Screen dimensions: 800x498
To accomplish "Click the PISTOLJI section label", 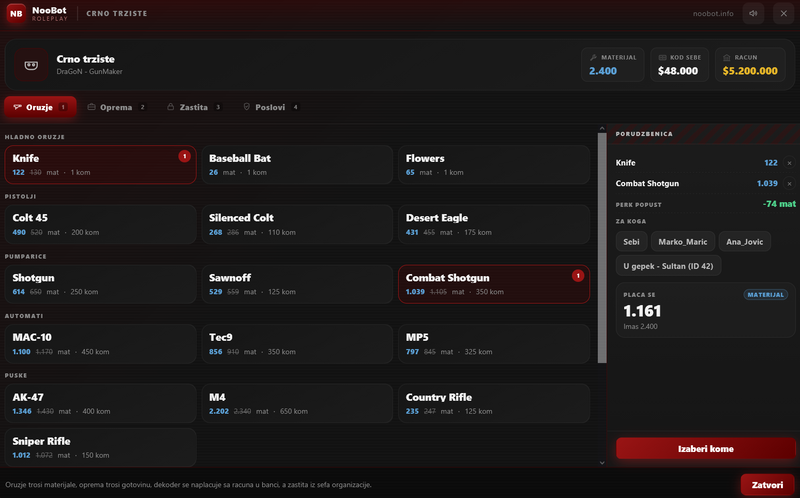I will (x=20, y=196).
